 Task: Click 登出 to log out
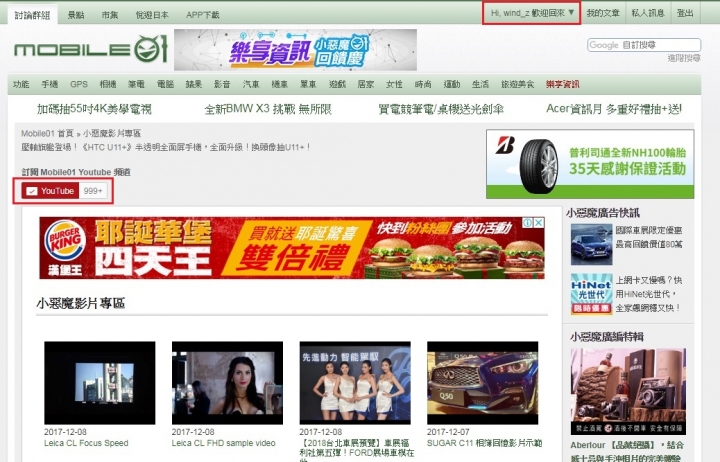(685, 13)
